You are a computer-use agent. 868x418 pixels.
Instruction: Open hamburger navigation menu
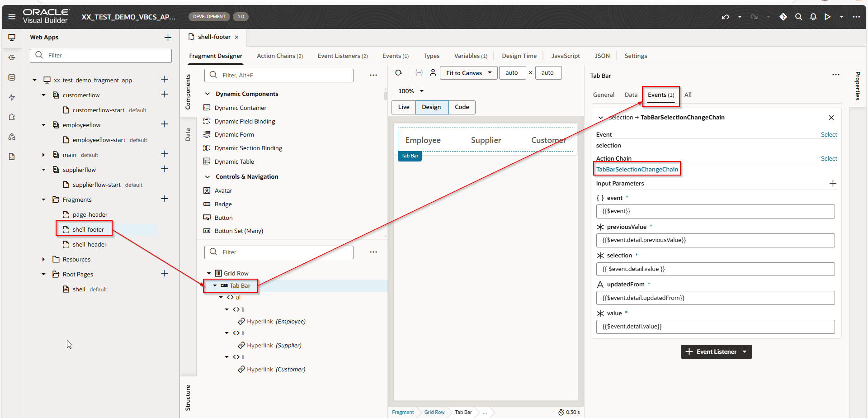click(x=12, y=17)
